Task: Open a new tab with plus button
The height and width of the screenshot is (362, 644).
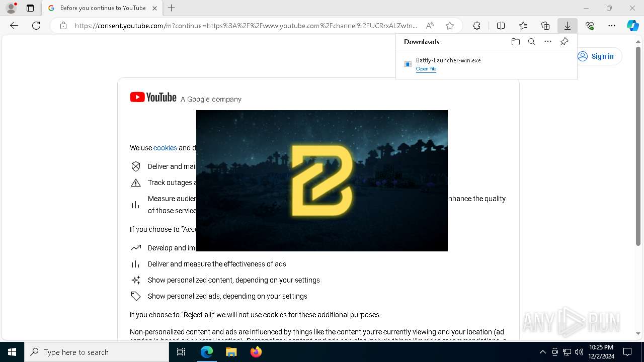Action: pos(172,8)
